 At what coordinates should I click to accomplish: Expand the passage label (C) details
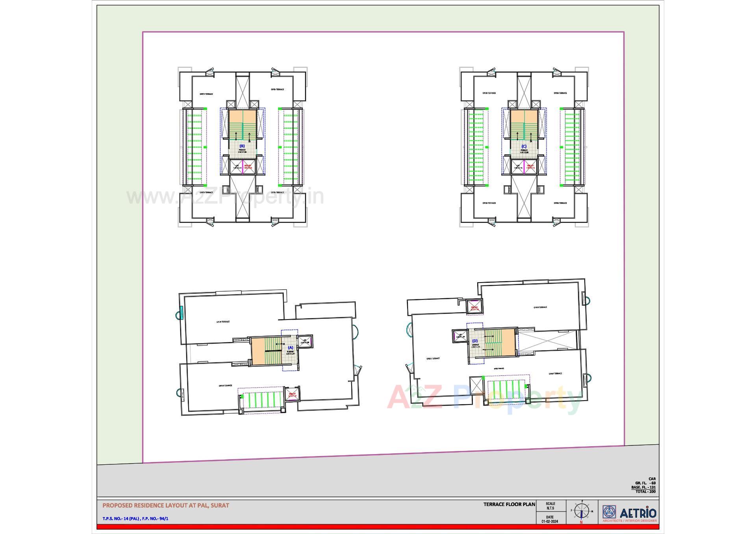524,146
